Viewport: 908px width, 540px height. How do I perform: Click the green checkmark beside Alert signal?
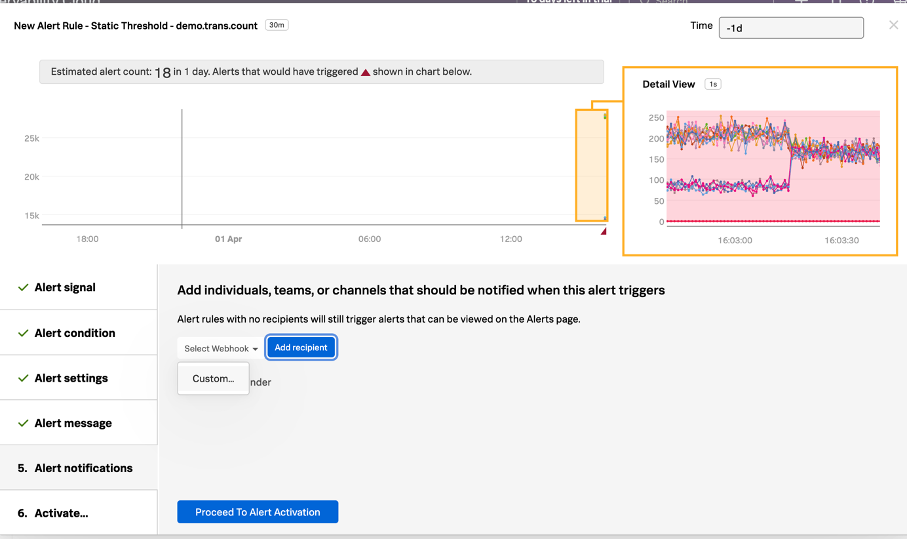coord(23,288)
